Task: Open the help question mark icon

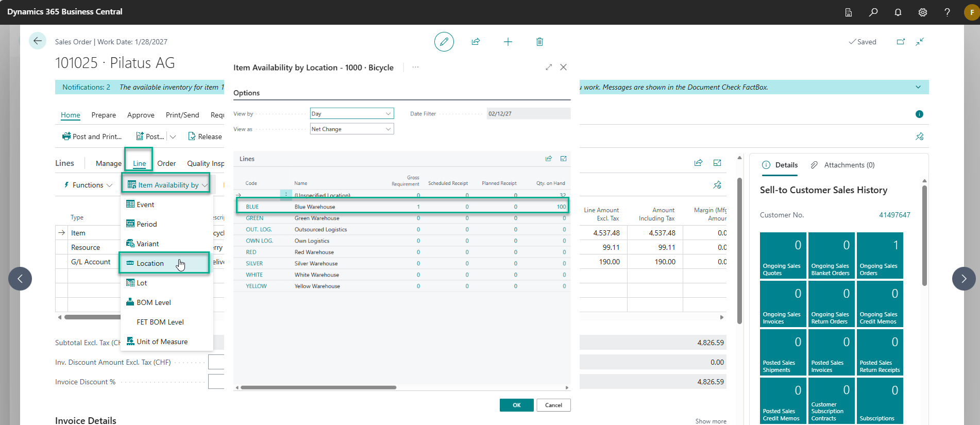Action: point(947,12)
